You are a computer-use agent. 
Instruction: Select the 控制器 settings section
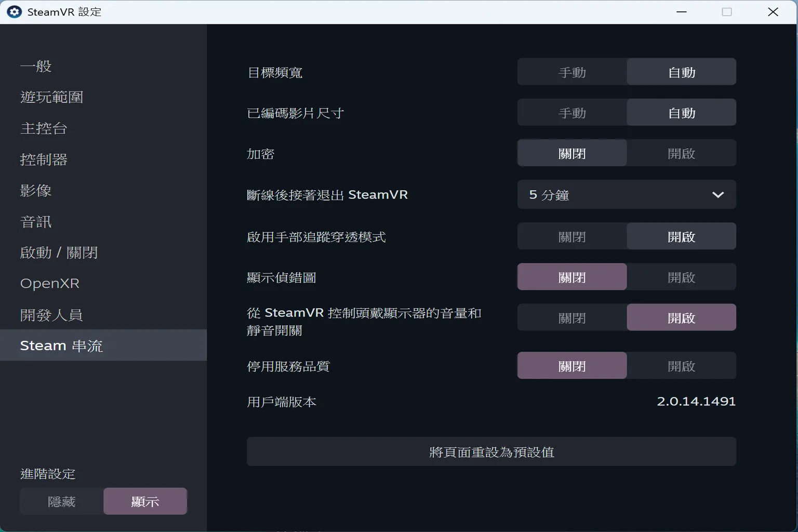pos(44,159)
